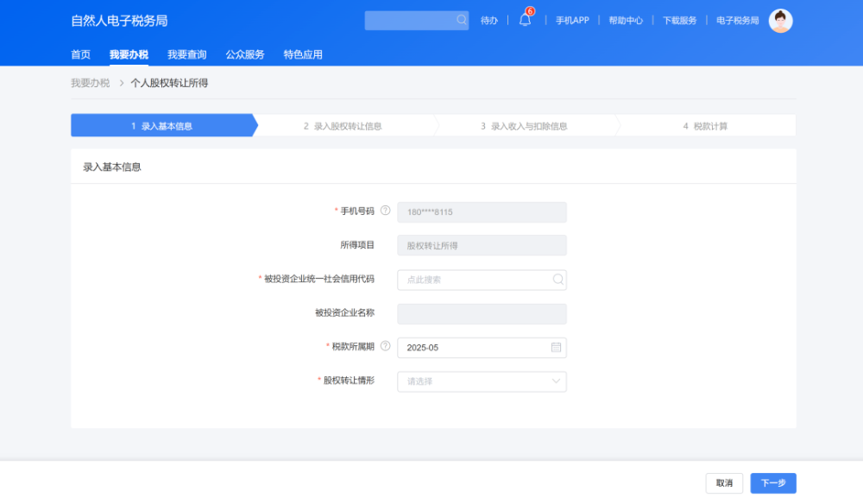Switch to the 我要查询 navigation tab

(186, 54)
